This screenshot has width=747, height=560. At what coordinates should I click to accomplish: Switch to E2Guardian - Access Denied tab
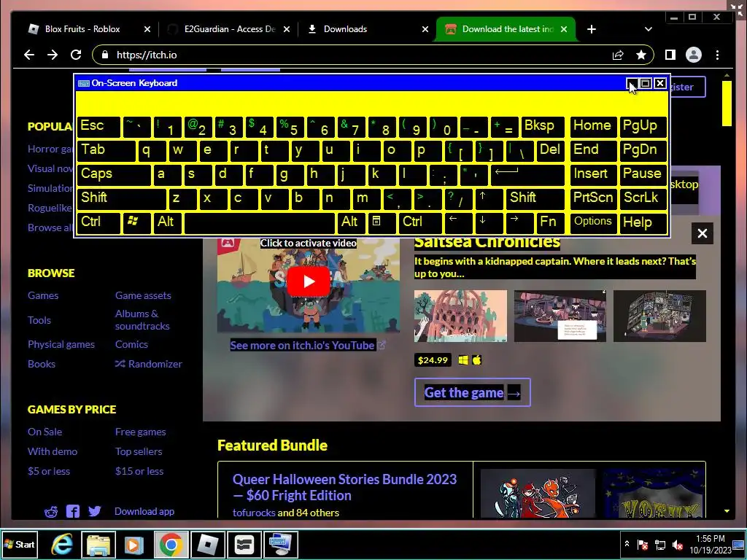coord(230,29)
